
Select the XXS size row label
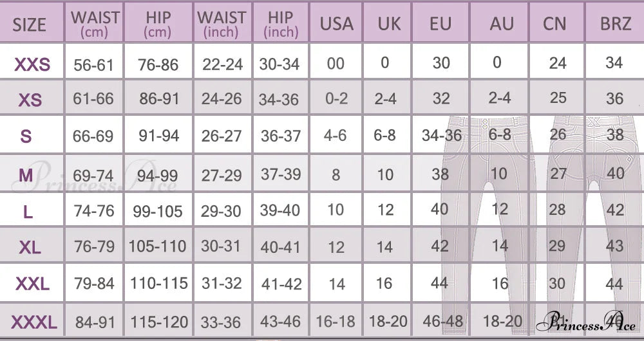click(32, 64)
